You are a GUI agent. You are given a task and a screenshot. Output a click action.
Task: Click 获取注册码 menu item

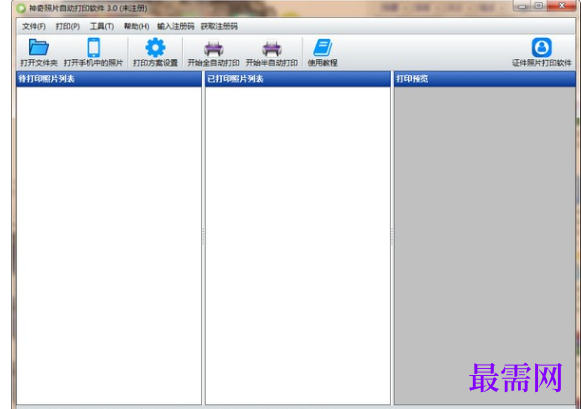[x=219, y=26]
